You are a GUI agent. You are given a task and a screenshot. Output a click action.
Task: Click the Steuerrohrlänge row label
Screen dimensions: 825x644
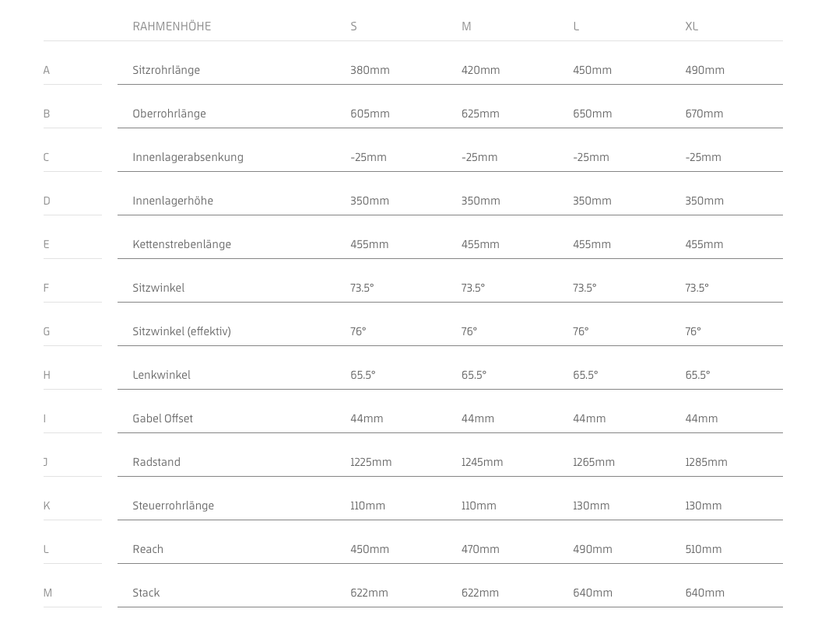173,506
